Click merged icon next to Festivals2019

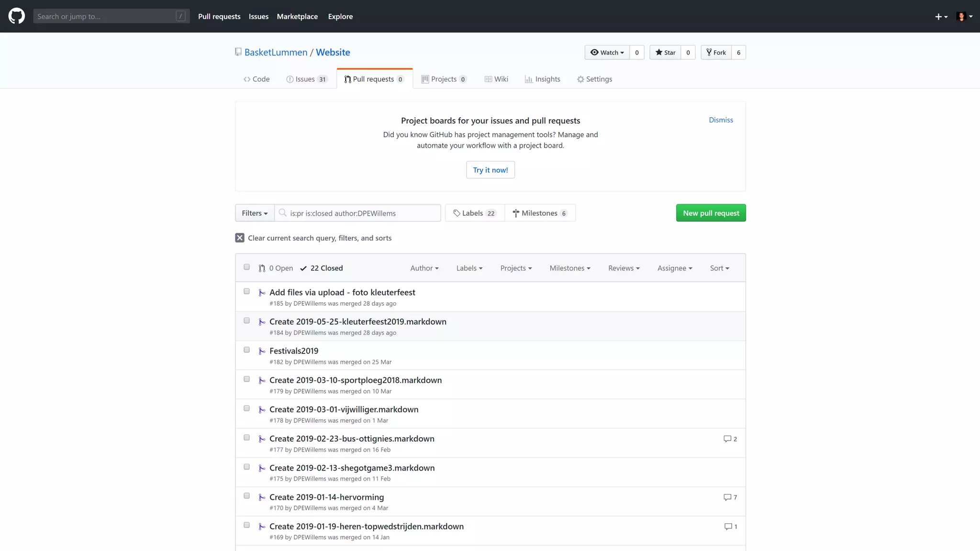(x=262, y=351)
